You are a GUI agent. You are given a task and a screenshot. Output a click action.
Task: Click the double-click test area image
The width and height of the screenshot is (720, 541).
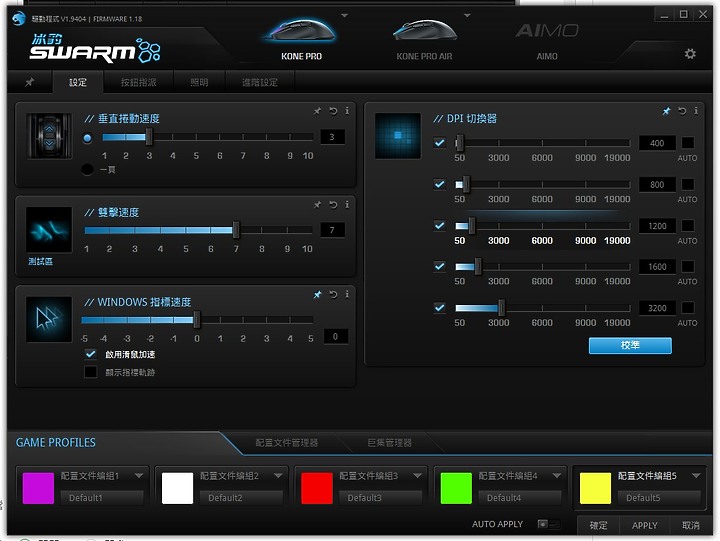49,230
